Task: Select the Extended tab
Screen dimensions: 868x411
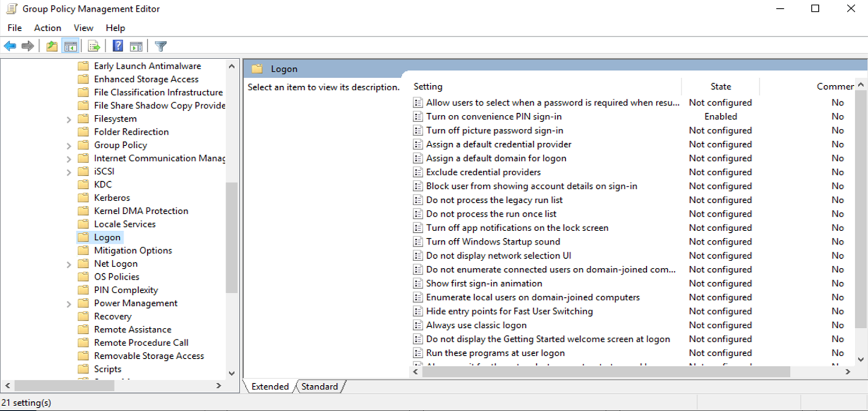Action: coord(270,386)
